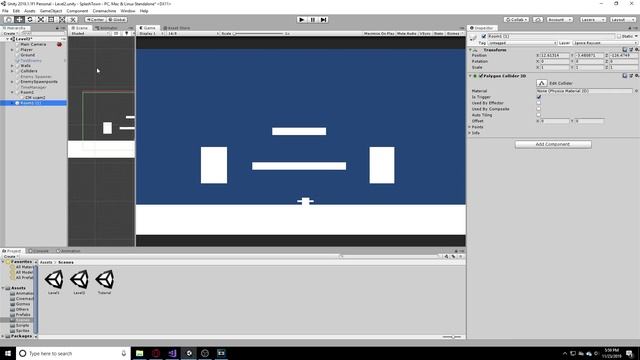Open the Account dropdown
640x360 pixels.
(x=560, y=20)
